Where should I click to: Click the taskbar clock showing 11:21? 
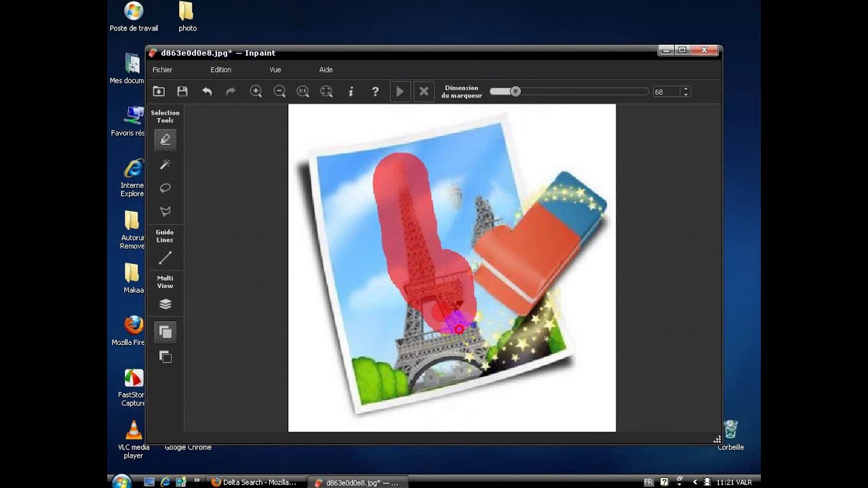734,483
